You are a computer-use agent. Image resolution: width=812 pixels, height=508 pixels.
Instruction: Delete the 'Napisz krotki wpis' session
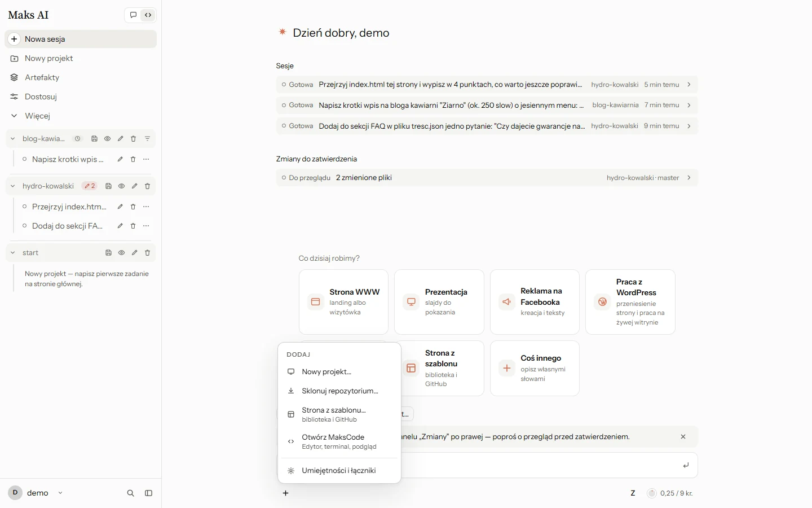coord(133,159)
